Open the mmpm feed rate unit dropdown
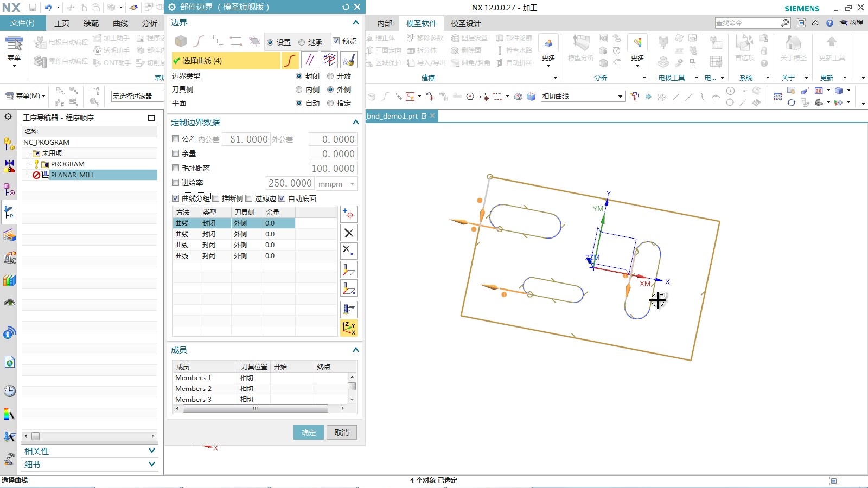The height and width of the screenshot is (488, 868). [352, 184]
